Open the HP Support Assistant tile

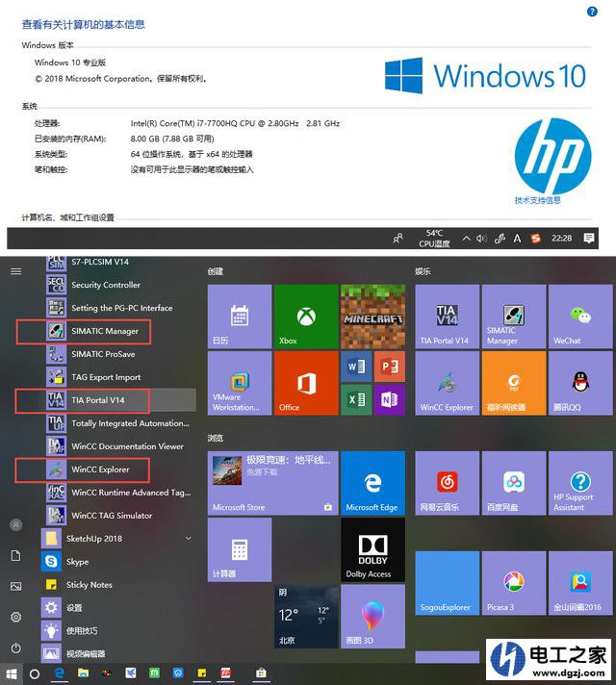pyautogui.click(x=580, y=483)
